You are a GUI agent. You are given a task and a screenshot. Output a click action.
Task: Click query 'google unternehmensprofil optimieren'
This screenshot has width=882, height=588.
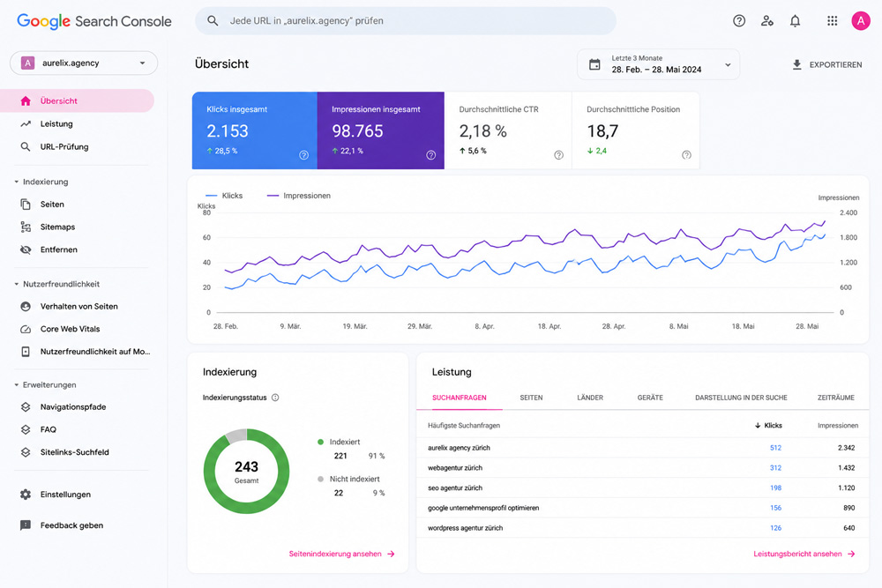483,508
